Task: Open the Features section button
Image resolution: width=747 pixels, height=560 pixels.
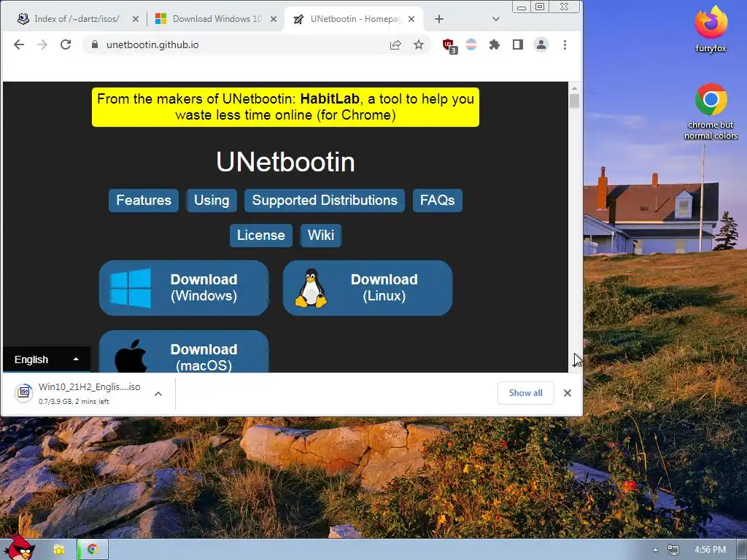Action: (144, 200)
